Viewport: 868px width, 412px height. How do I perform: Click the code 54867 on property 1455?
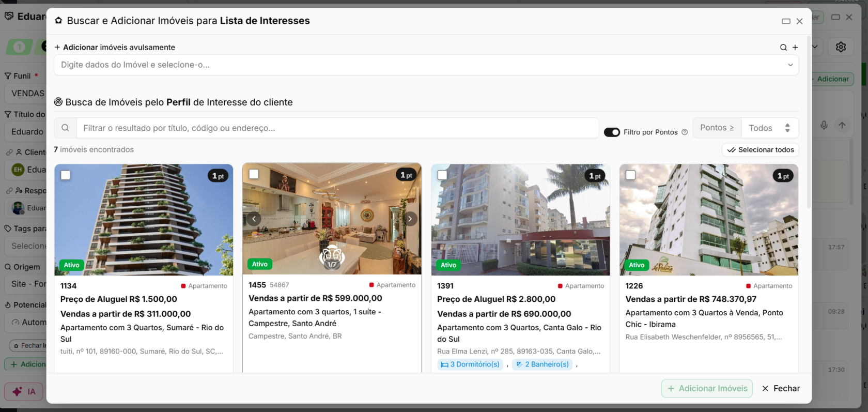(280, 285)
